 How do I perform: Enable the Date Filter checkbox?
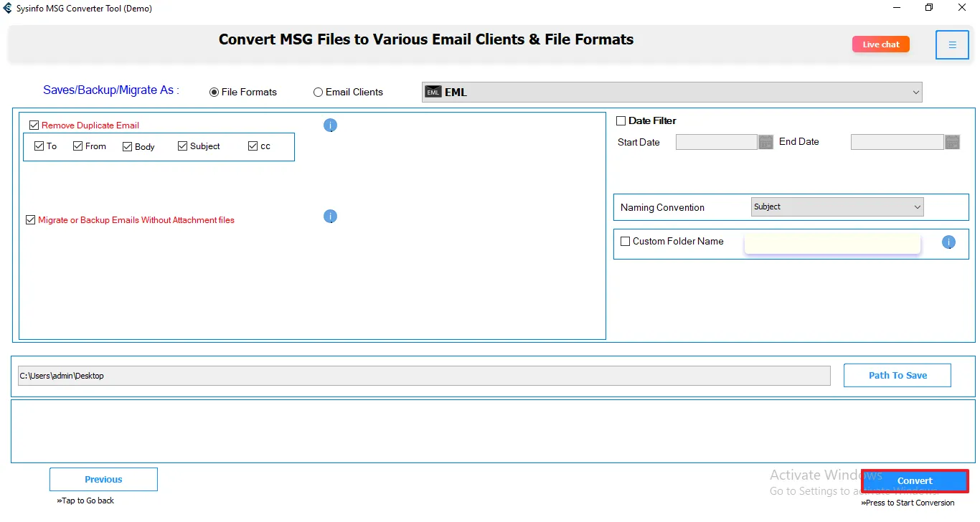[621, 121]
